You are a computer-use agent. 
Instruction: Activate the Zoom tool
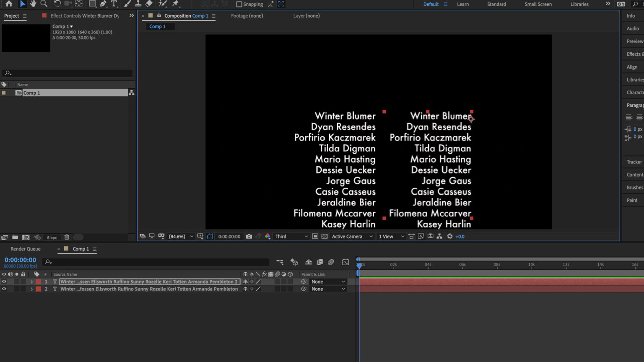pyautogui.click(x=44, y=4)
